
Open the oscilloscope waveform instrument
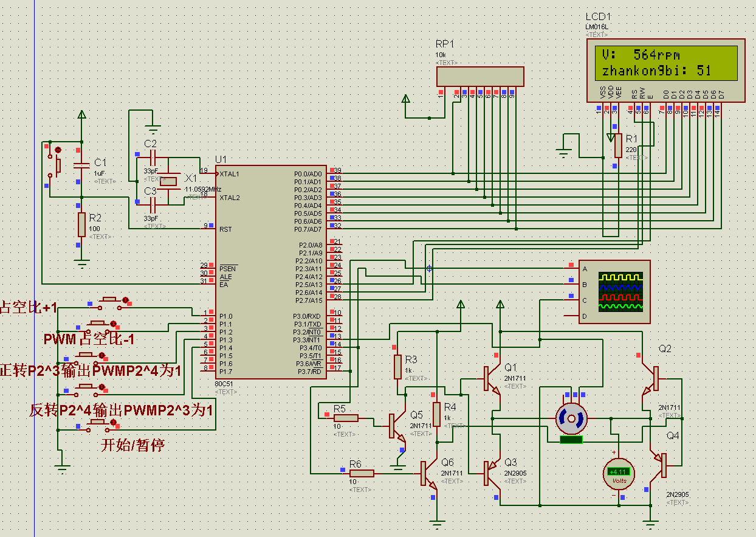coord(614,293)
